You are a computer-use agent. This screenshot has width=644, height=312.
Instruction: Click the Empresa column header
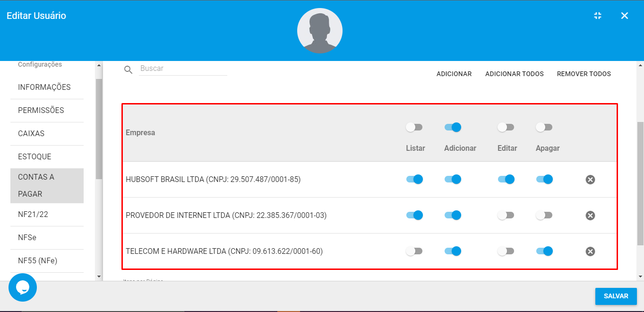click(x=140, y=133)
